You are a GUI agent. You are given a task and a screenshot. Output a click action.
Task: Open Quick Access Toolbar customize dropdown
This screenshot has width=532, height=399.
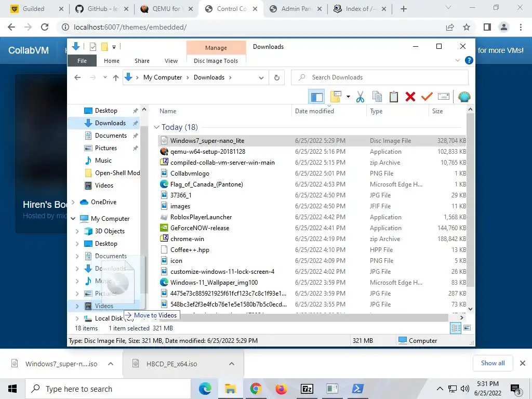point(114,47)
